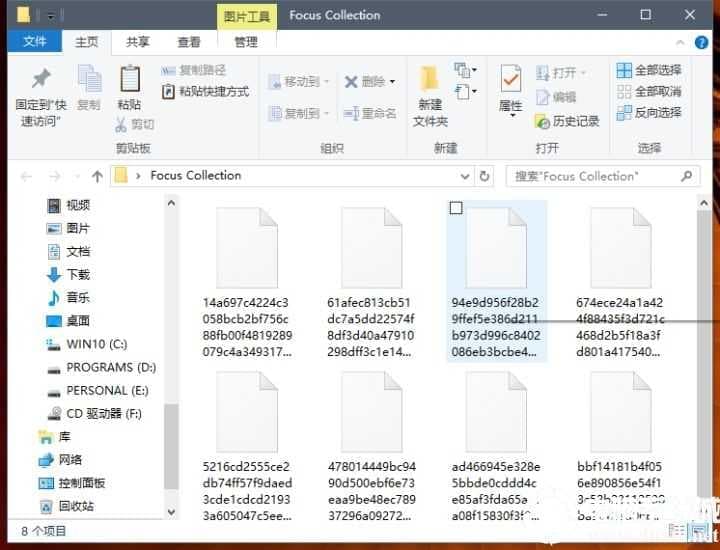Click the Picture Tools (图片工具) tab
This screenshot has height=550, width=720.
247,17
